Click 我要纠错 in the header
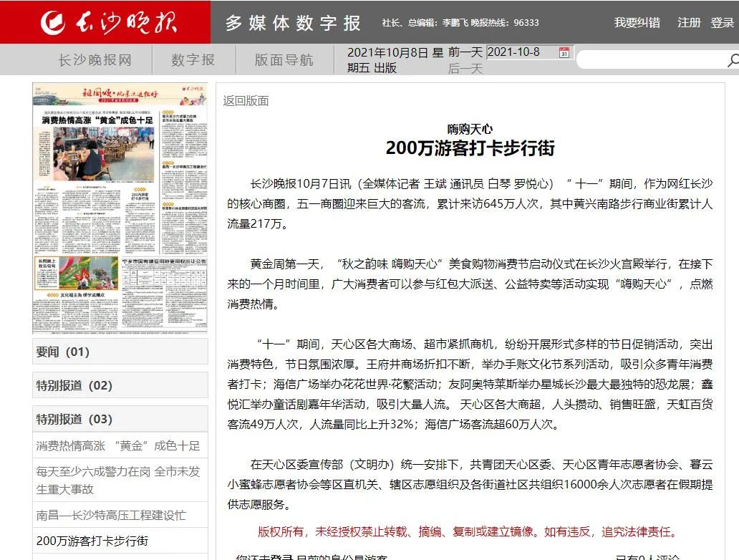 (637, 23)
